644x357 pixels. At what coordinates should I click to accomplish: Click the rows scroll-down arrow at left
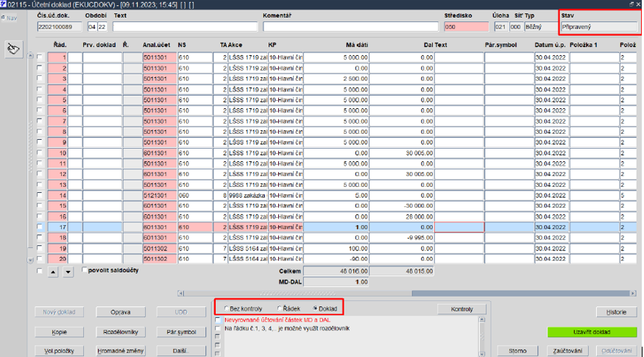[30, 260]
